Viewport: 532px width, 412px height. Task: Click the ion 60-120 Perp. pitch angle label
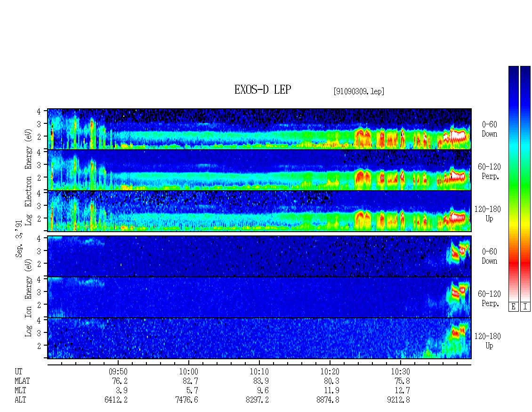point(489,299)
